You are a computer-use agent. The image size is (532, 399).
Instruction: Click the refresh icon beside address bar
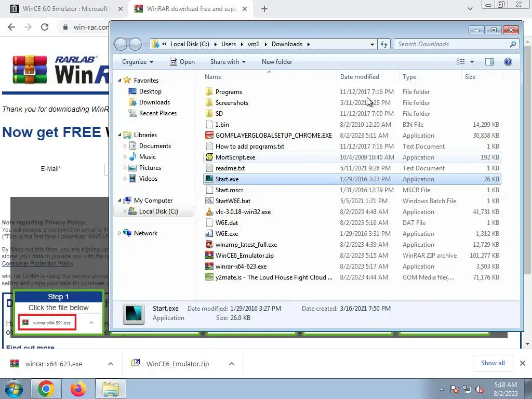[x=384, y=44]
